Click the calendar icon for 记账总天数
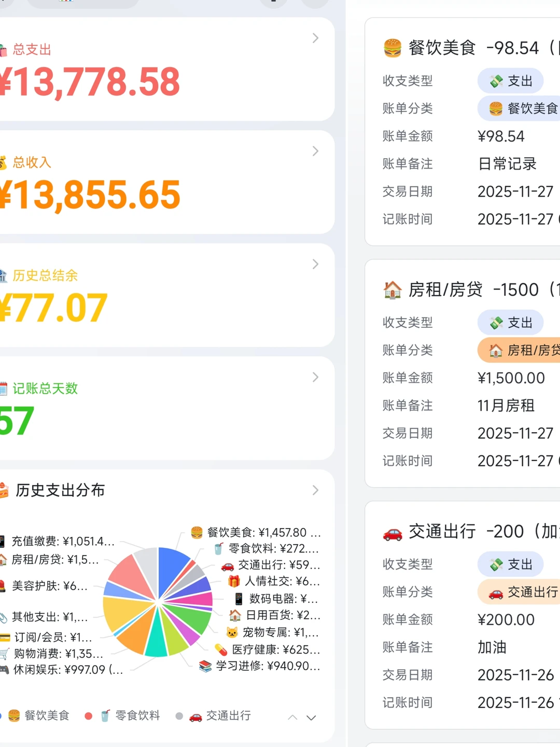 tap(4, 389)
